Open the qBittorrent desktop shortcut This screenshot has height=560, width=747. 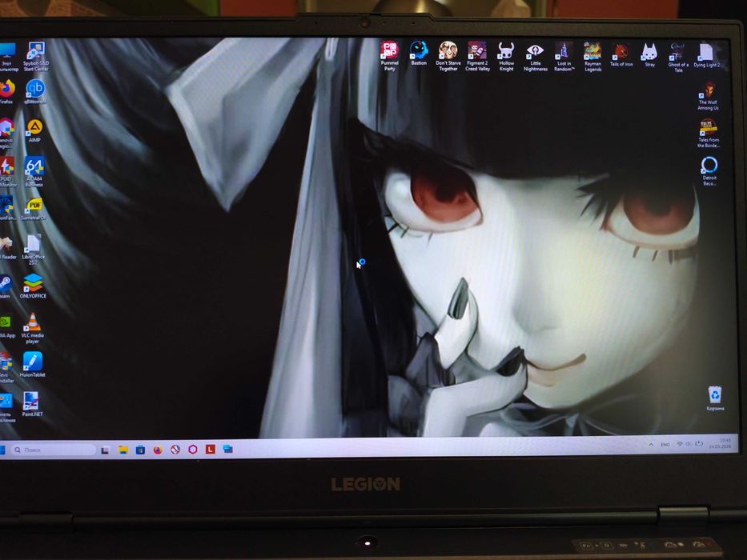(35, 92)
